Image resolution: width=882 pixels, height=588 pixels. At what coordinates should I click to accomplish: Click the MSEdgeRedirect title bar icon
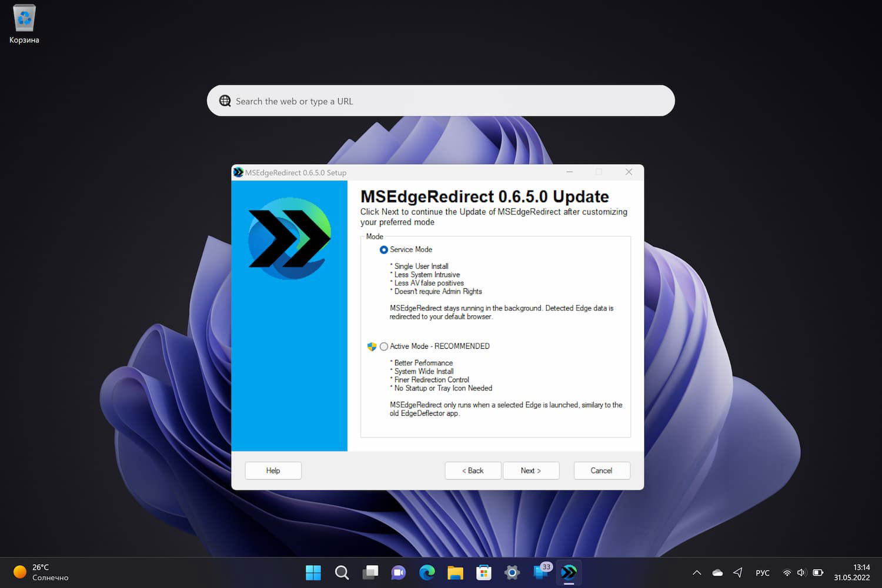tap(238, 172)
